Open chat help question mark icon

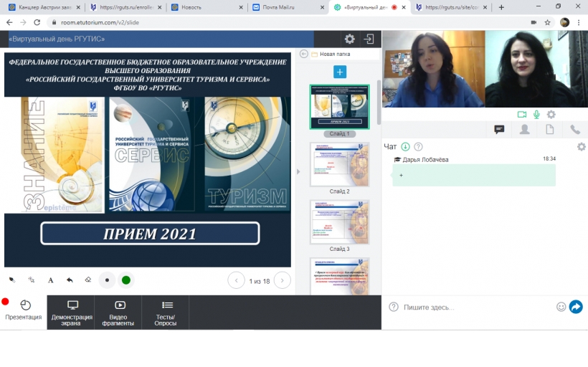click(418, 146)
